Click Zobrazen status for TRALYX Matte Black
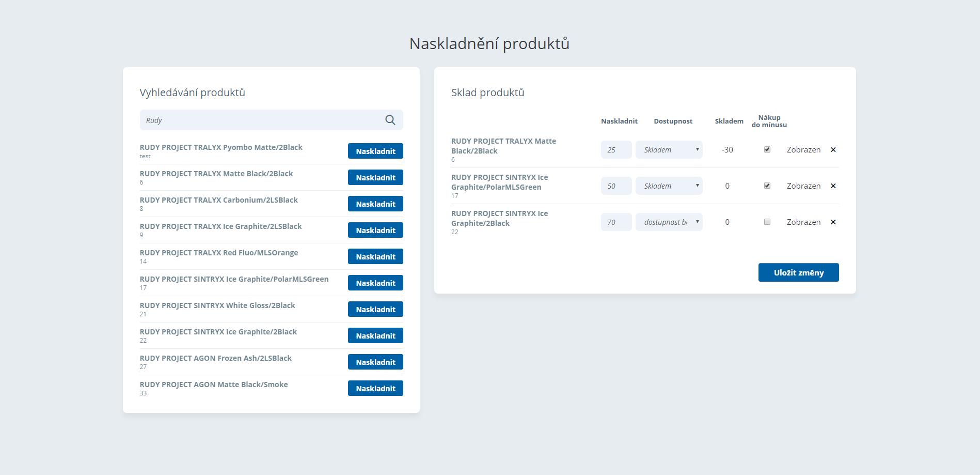The height and width of the screenshot is (475, 980). (803, 150)
